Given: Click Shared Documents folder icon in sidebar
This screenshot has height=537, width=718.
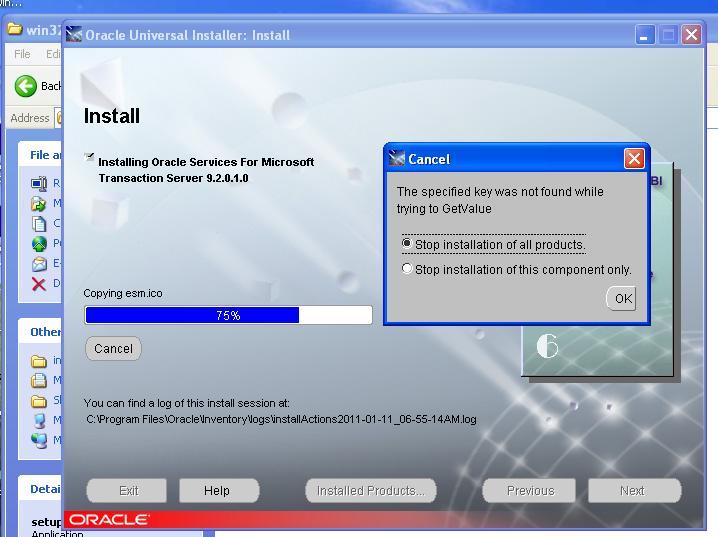Looking at the screenshot, I should (39, 401).
